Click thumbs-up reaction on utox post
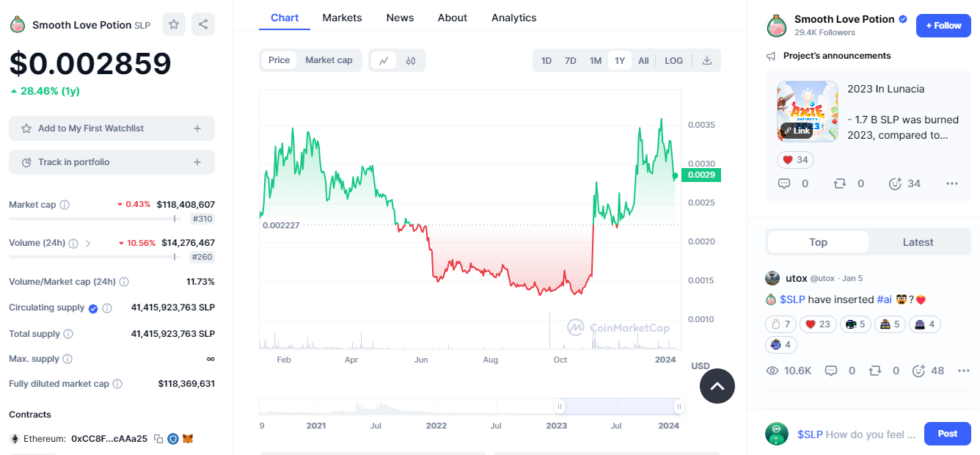980x455 pixels. [x=781, y=324]
